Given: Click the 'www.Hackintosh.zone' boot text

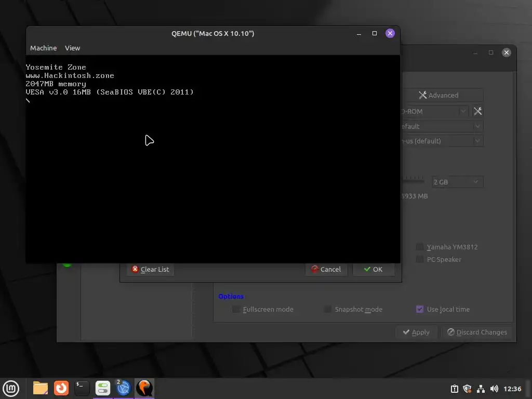Looking at the screenshot, I should (70, 76).
